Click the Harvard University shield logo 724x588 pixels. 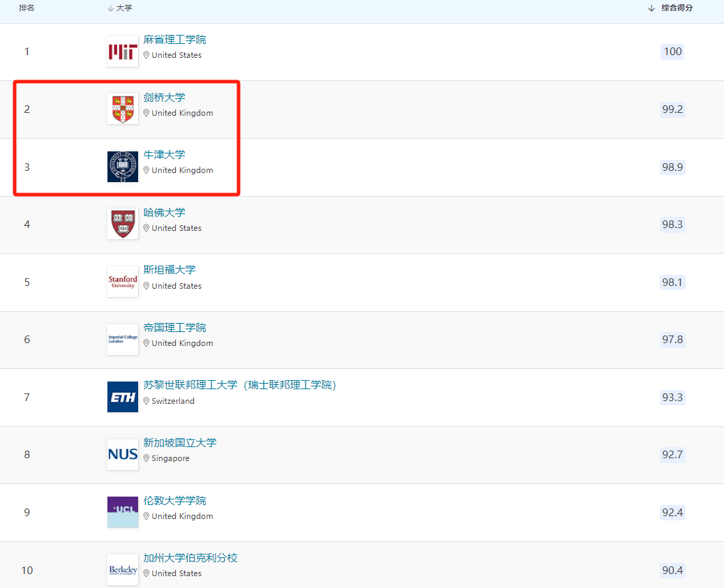pyautogui.click(x=123, y=224)
